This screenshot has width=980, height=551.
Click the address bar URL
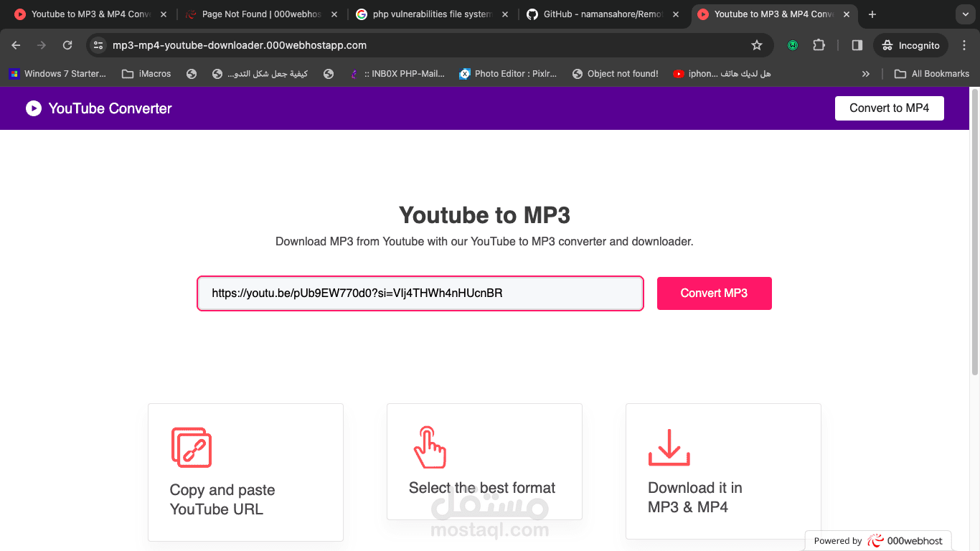click(x=240, y=45)
